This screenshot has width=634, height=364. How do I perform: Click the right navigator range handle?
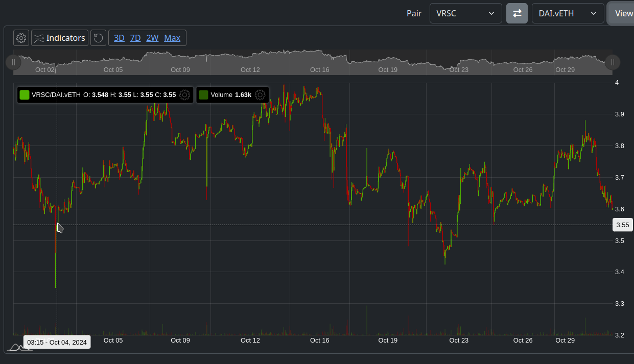pyautogui.click(x=613, y=62)
